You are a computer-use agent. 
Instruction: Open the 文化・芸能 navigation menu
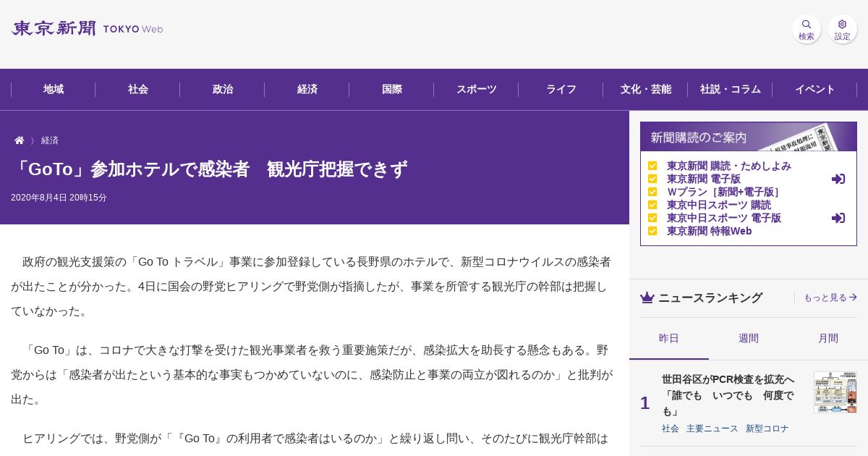pyautogui.click(x=646, y=89)
